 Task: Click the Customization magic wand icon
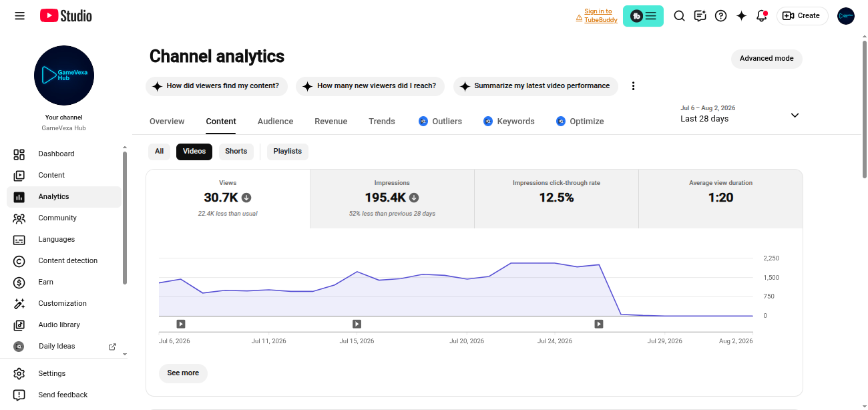[x=19, y=304]
